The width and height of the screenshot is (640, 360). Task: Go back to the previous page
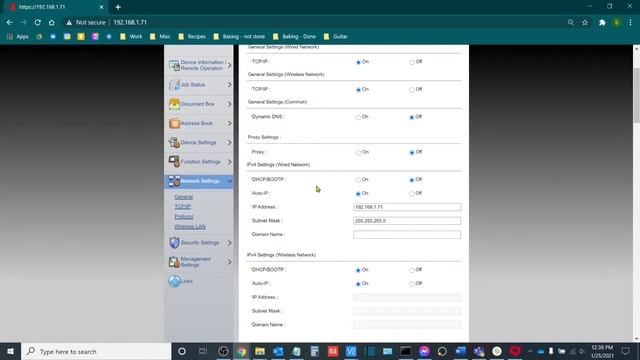click(9, 22)
